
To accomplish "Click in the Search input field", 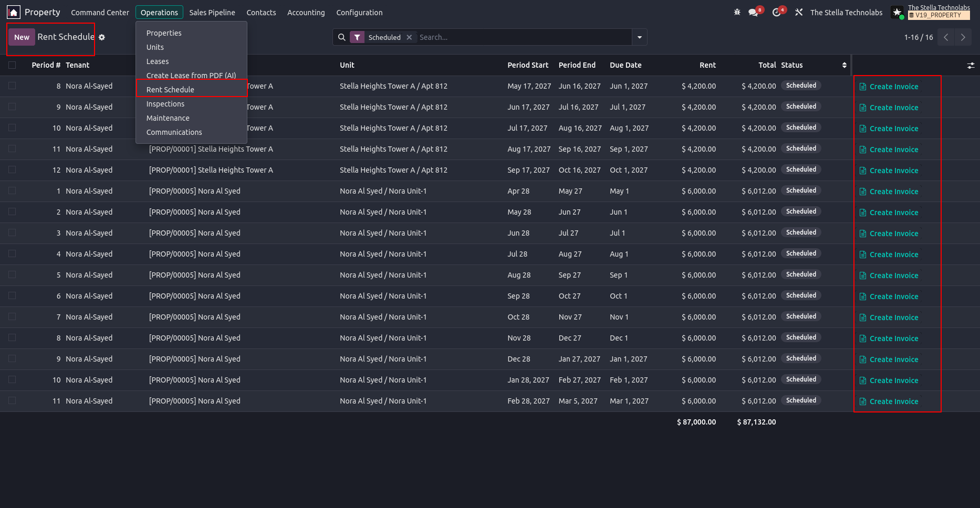I will [x=524, y=37].
